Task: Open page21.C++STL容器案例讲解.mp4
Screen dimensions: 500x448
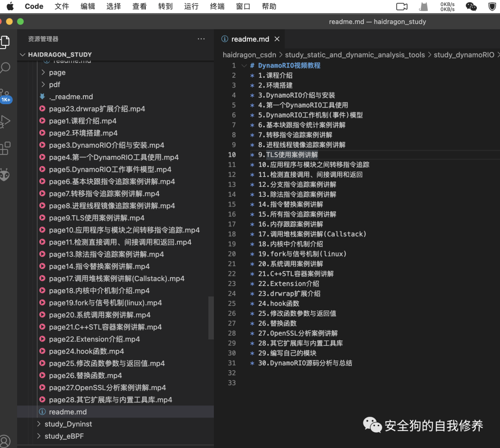Action: point(105,327)
